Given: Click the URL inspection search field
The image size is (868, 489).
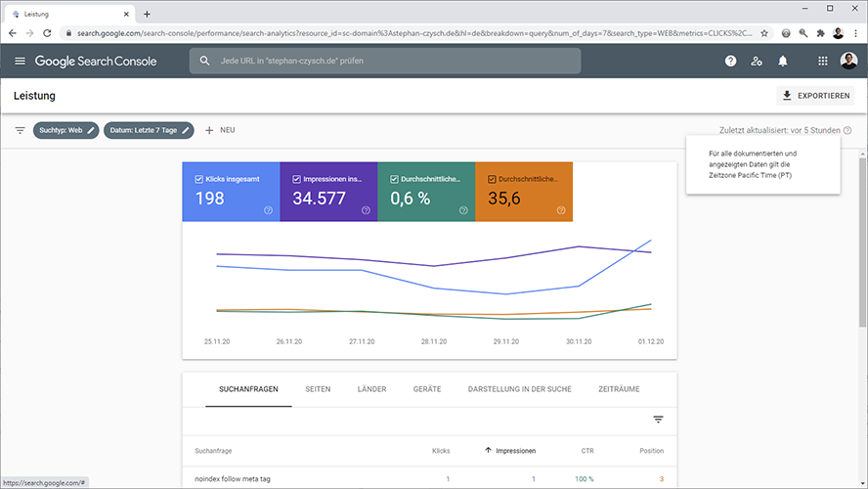Looking at the screenshot, I should point(385,61).
